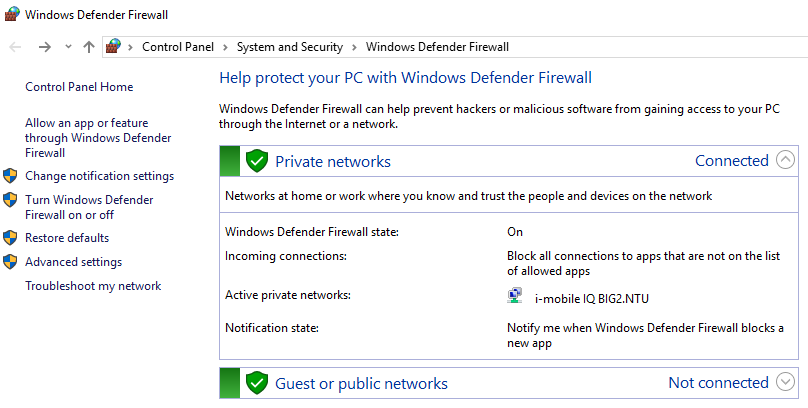Viewport: 808px width, 408px height.
Task: Open Allow an app or feature link
Action: pos(98,138)
